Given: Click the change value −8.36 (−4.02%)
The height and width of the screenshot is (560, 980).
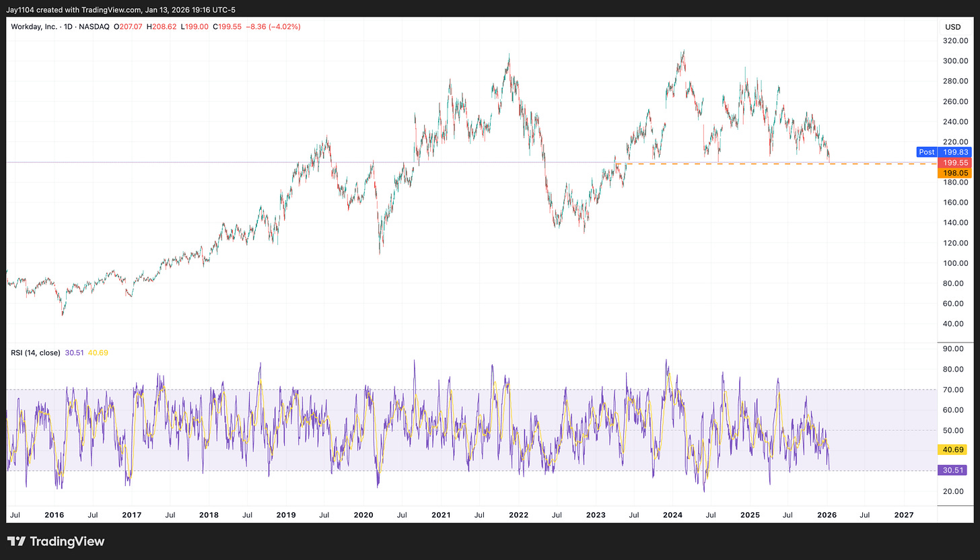Looking at the screenshot, I should pos(273,27).
